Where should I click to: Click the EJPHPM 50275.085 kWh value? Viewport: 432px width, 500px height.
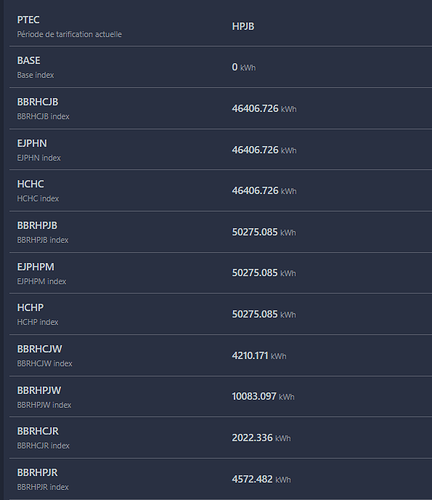(x=264, y=273)
